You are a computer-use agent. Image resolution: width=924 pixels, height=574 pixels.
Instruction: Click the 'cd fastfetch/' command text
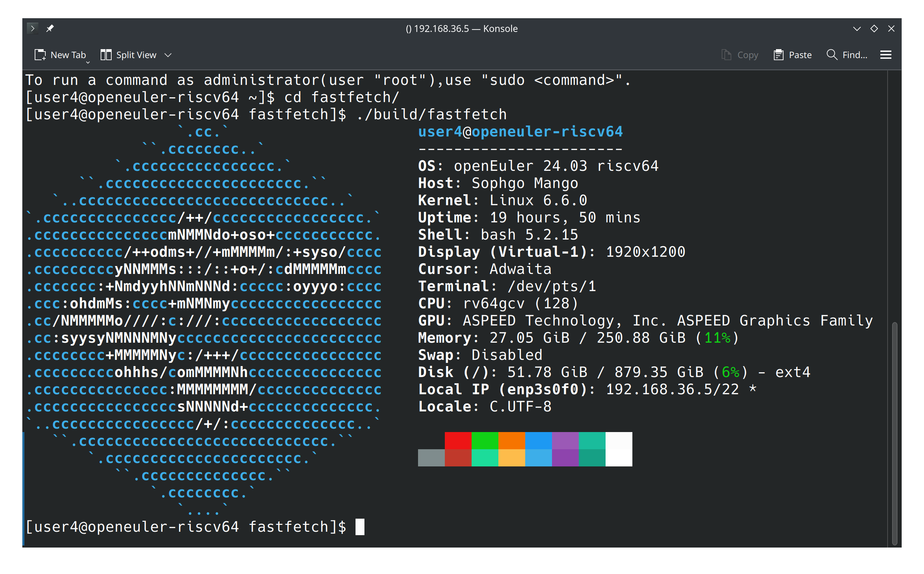[x=342, y=97]
